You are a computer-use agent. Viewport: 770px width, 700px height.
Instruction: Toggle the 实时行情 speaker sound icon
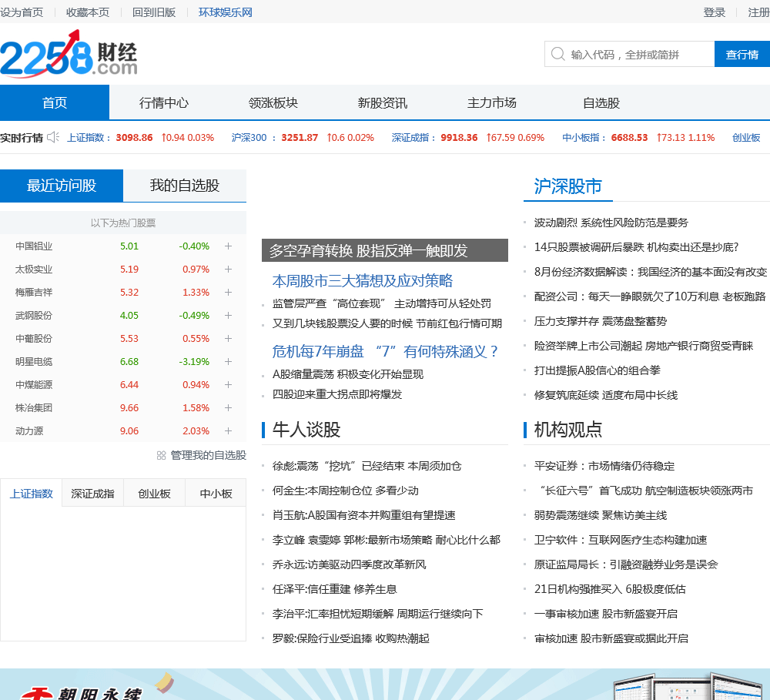pyautogui.click(x=53, y=137)
